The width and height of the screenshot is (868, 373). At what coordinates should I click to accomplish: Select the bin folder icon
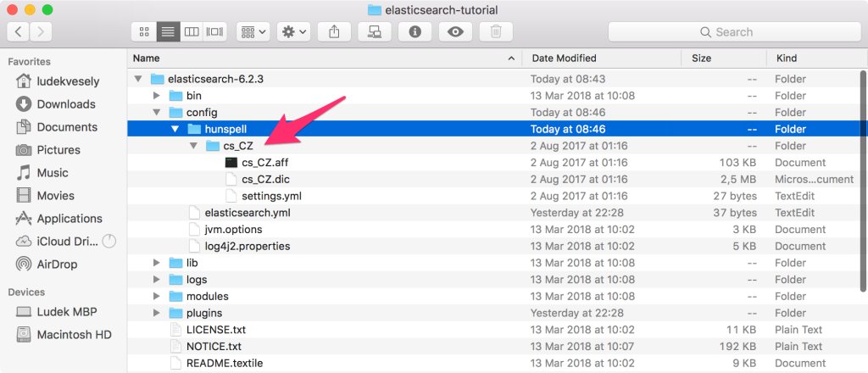pyautogui.click(x=176, y=96)
